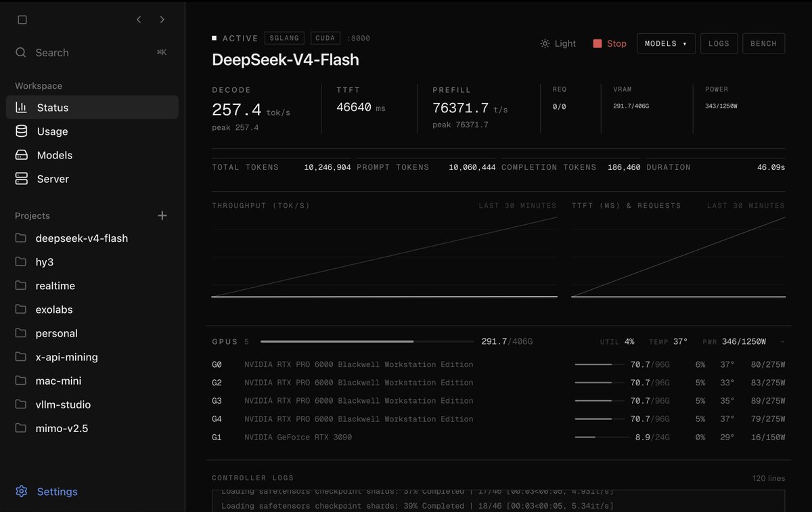Viewport: 812px width, 512px height.
Task: Click total tokens value 10,246,904
Action: click(328, 167)
